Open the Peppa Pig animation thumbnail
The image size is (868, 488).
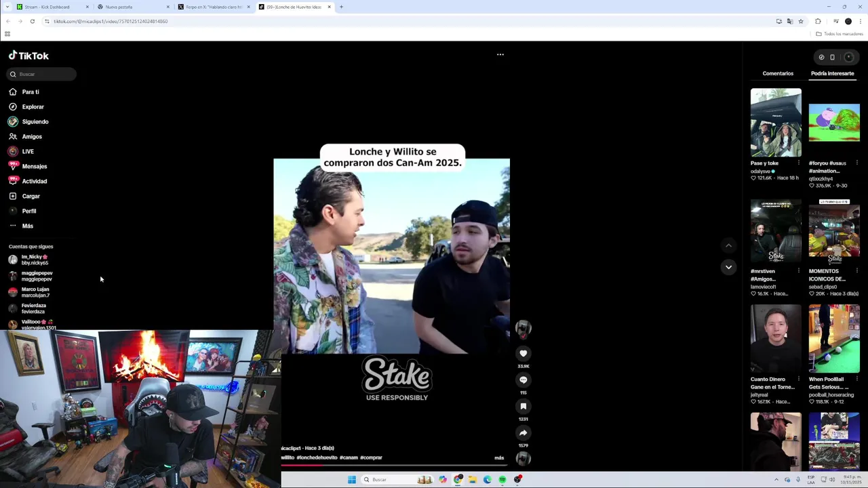(834, 123)
